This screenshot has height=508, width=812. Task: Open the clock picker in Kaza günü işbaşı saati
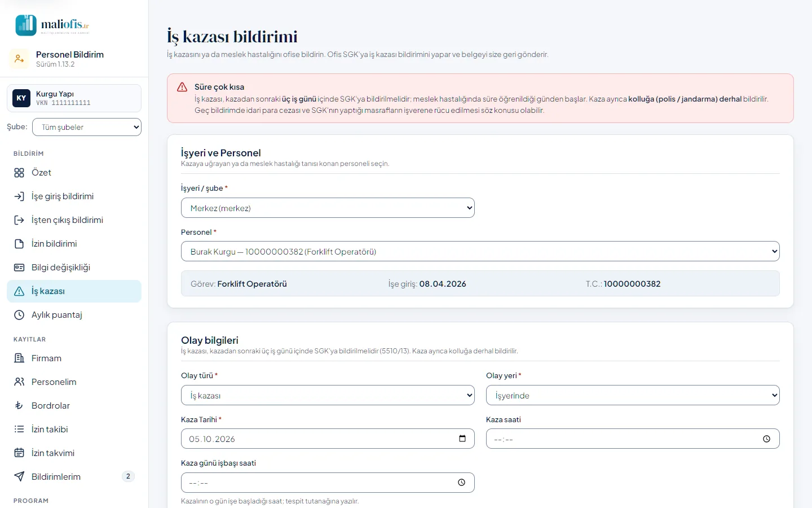pyautogui.click(x=462, y=483)
